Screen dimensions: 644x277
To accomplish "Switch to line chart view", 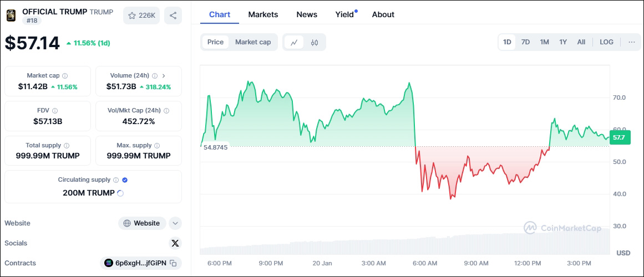I will 294,42.
